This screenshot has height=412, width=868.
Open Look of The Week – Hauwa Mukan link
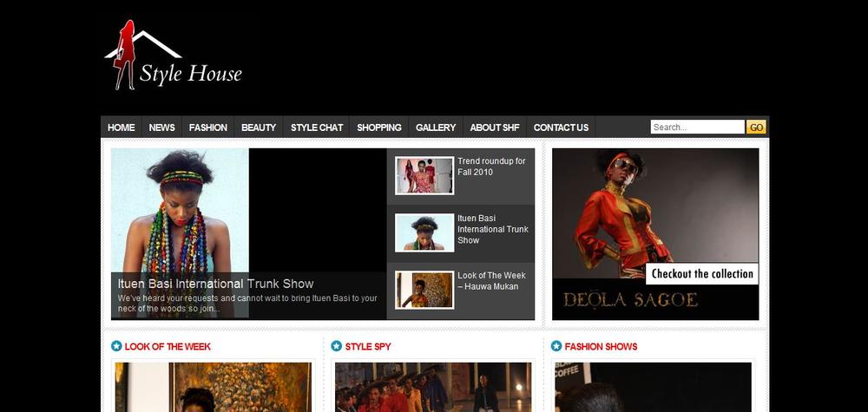click(x=491, y=281)
